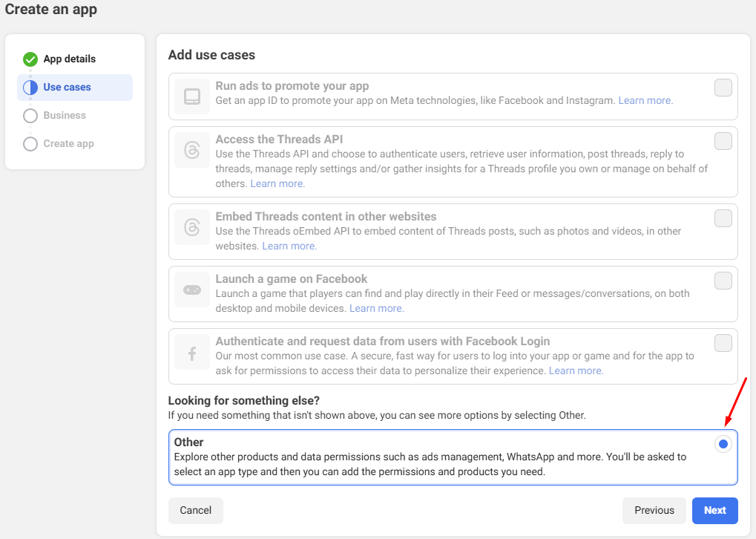Go back with the Previous button

[654, 511]
